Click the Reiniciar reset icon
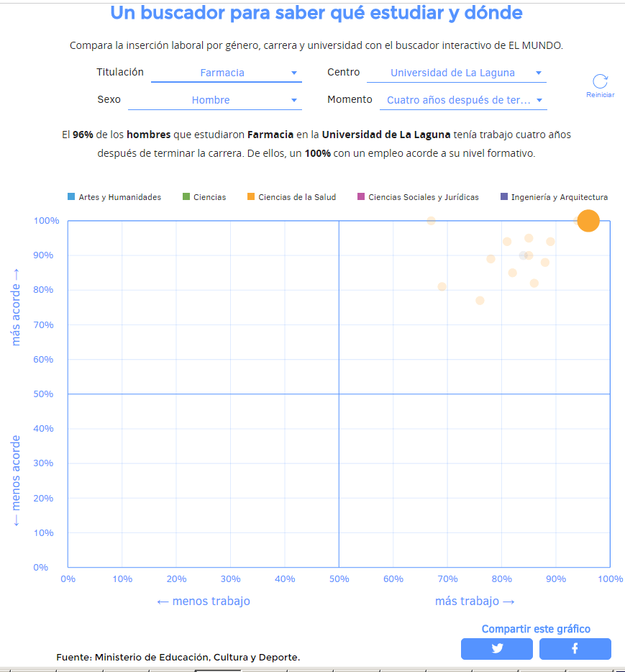625x672 pixels. point(600,81)
